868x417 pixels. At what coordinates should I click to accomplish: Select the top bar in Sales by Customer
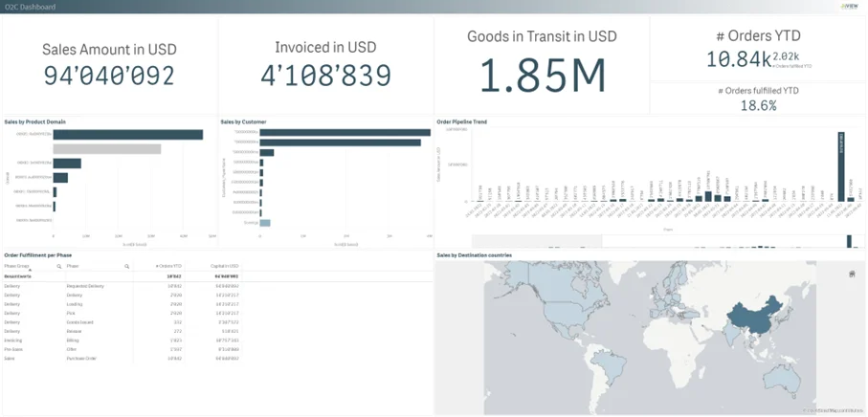(x=343, y=133)
